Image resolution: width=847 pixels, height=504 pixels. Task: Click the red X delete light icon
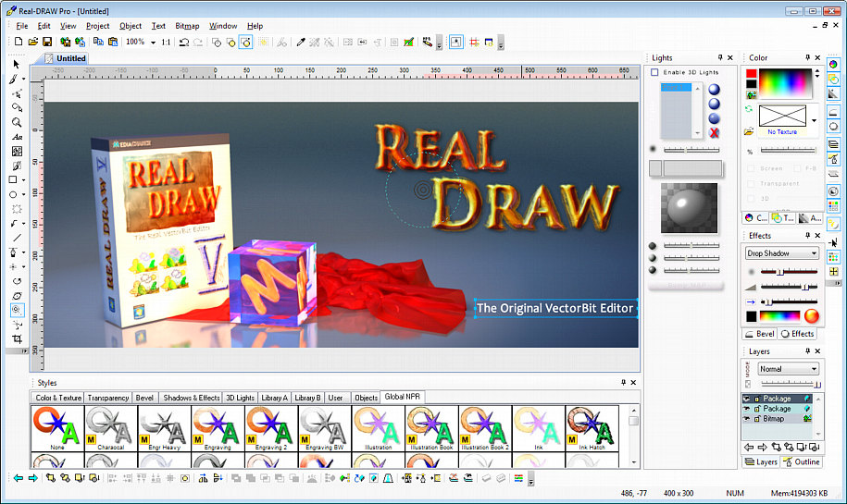(x=715, y=133)
